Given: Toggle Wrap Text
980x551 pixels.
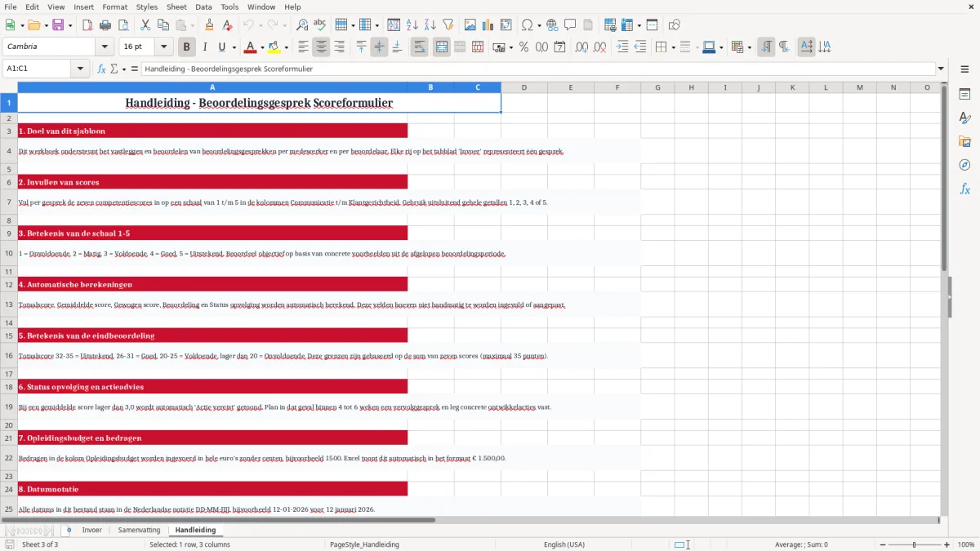Looking at the screenshot, I should pos(420,47).
